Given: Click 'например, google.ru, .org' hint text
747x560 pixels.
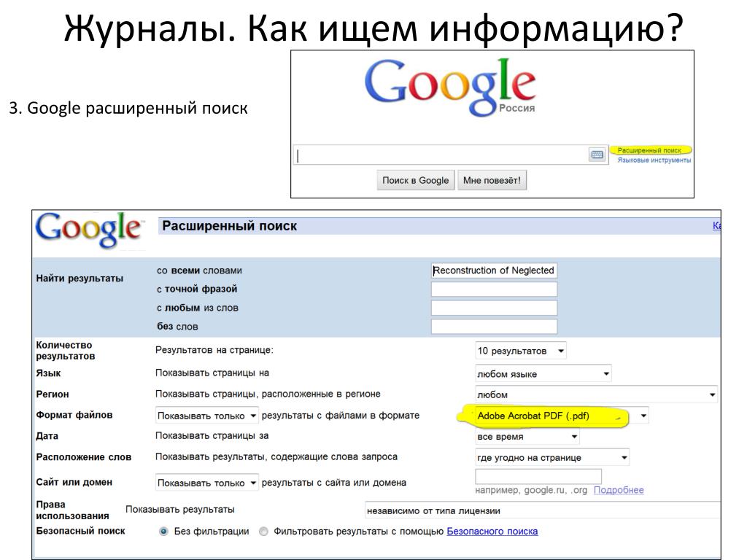Looking at the screenshot, I should (x=531, y=490).
